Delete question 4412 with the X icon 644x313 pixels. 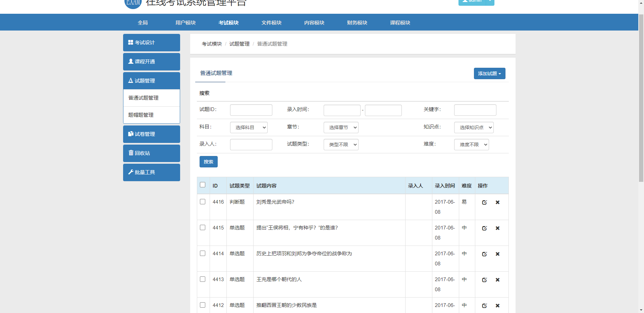(x=497, y=306)
